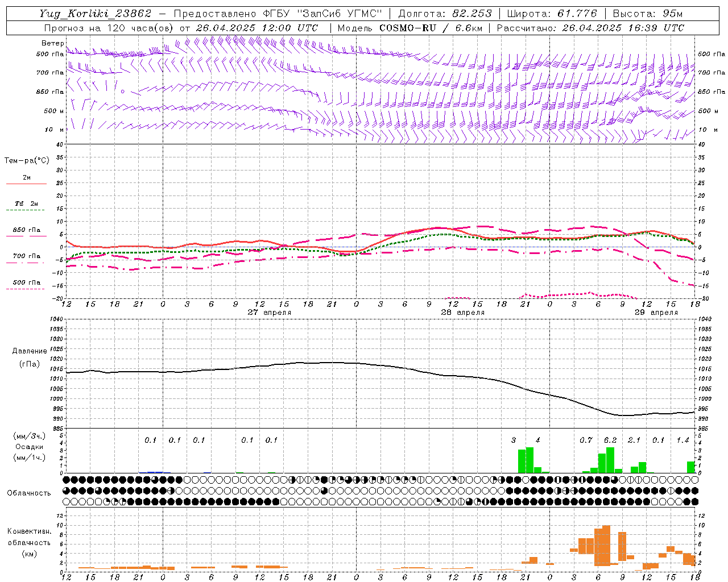This screenshot has width=728, height=582.
Task: Click the (мм/3ч.) precipitation unit label
Action: (30, 436)
